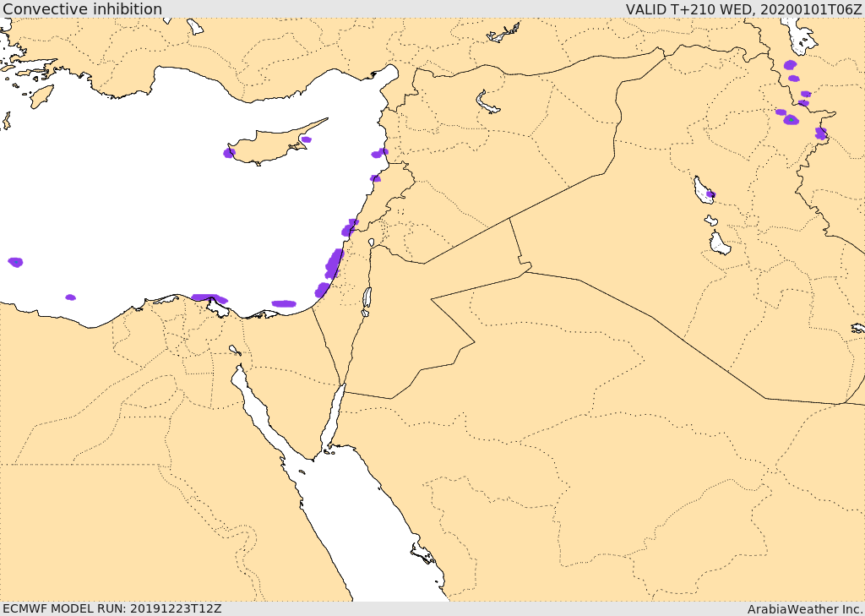This screenshot has height=616, width=865.
Task: Click the 'Convective inhibition' title text
Action: click(83, 8)
